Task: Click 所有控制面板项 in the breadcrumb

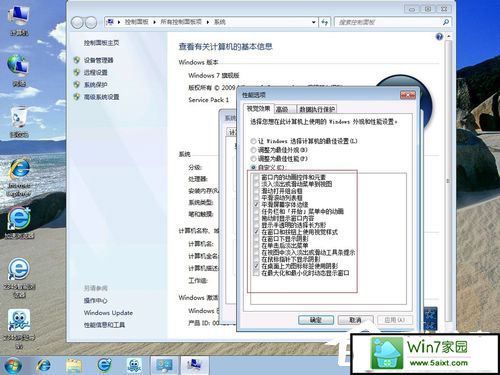Action: [x=181, y=22]
